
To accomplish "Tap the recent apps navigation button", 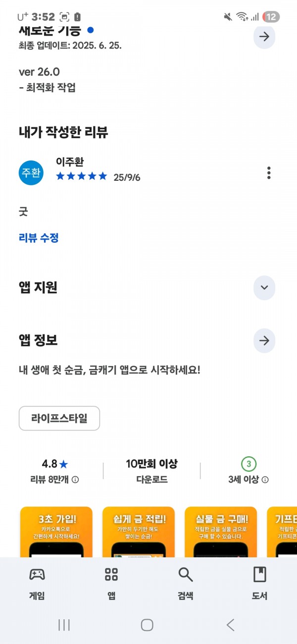I will click(x=64, y=625).
